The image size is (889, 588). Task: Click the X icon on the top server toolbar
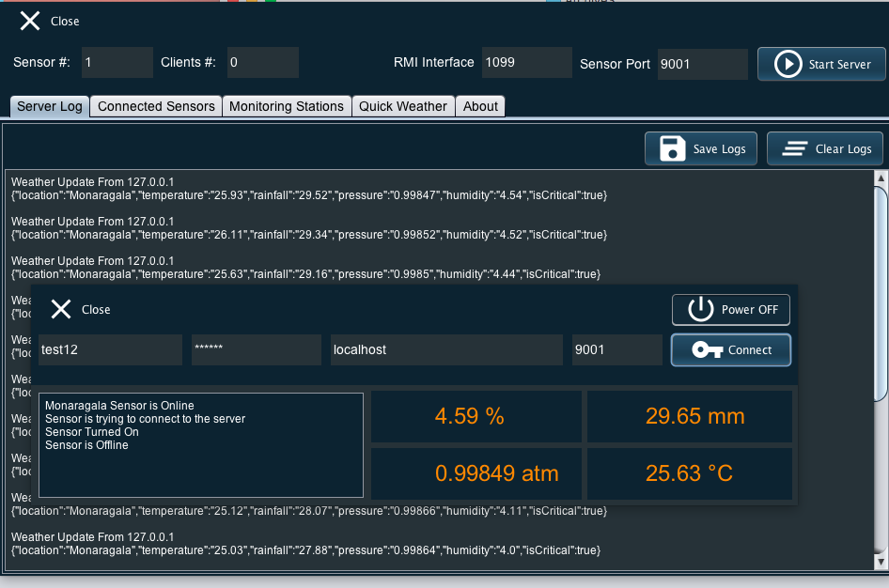[x=29, y=21]
